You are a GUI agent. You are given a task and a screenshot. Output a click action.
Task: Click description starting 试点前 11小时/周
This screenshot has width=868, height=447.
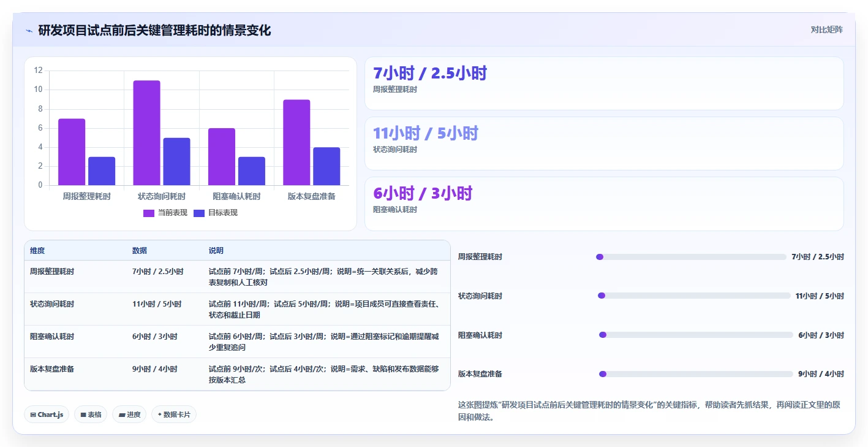click(x=324, y=309)
